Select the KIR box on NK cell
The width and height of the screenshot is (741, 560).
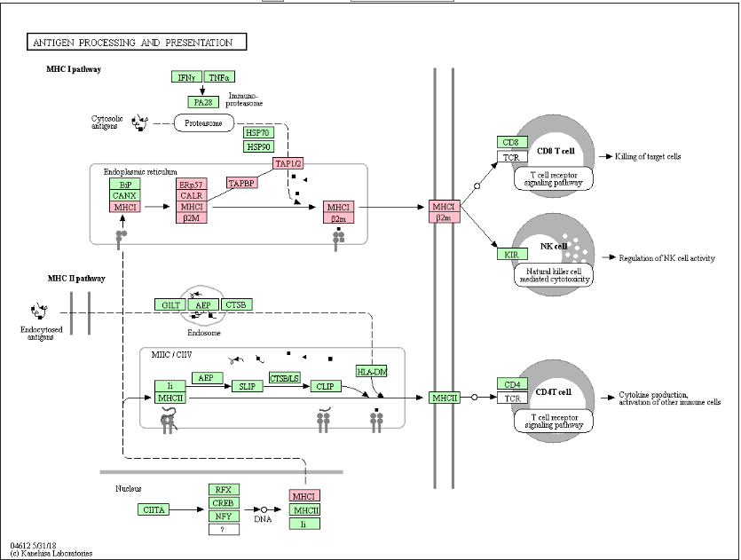click(x=511, y=255)
